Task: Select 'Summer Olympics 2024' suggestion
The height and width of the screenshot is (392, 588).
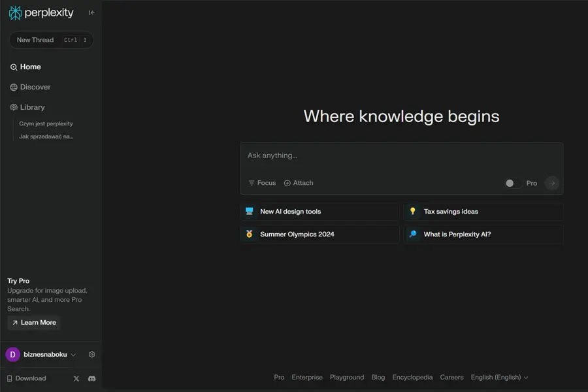Action: tap(319, 235)
